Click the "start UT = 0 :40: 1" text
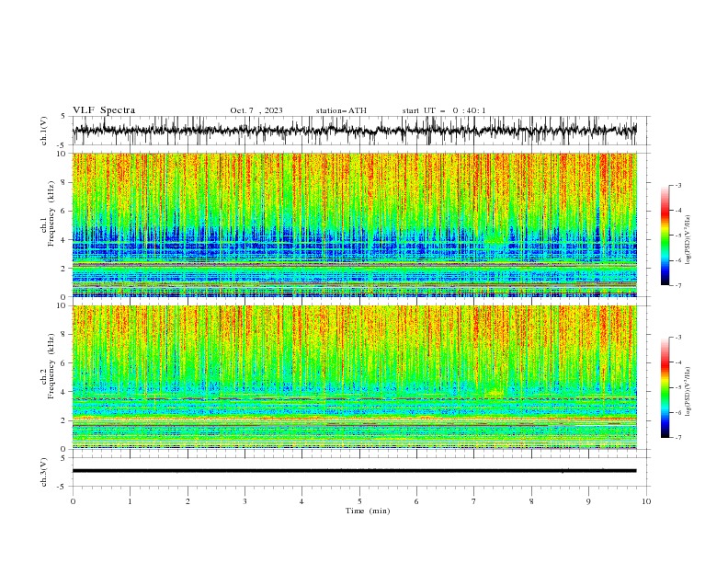 [444, 110]
